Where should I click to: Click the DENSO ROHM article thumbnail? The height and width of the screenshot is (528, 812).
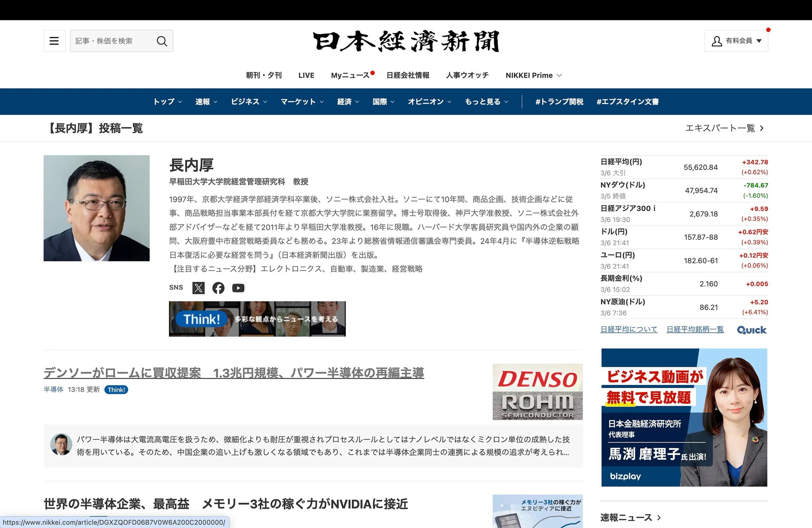537,392
